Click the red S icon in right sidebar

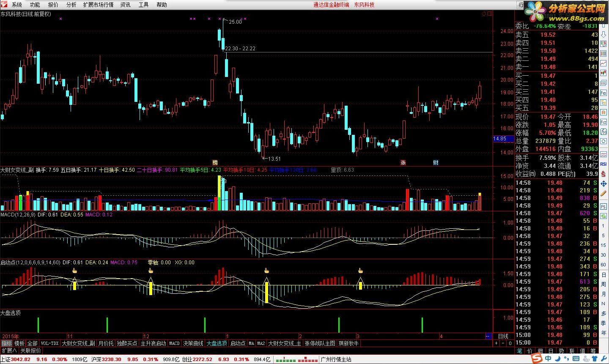604,174
